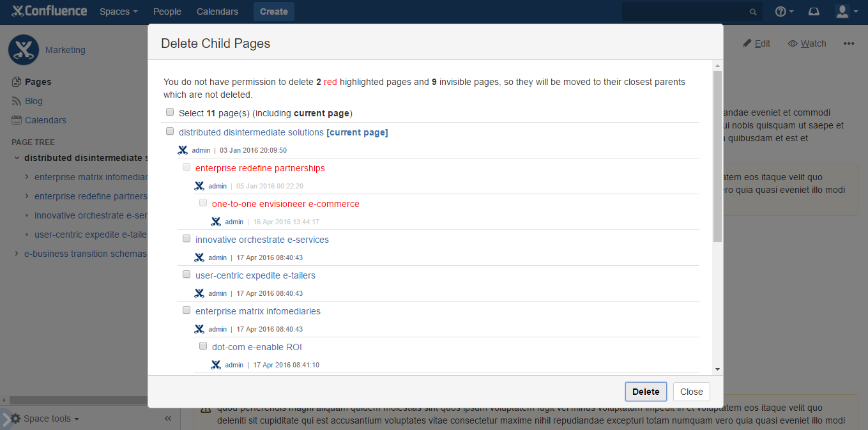The height and width of the screenshot is (430, 868).
Task: Click the Marketing space name link
Action: coord(65,50)
